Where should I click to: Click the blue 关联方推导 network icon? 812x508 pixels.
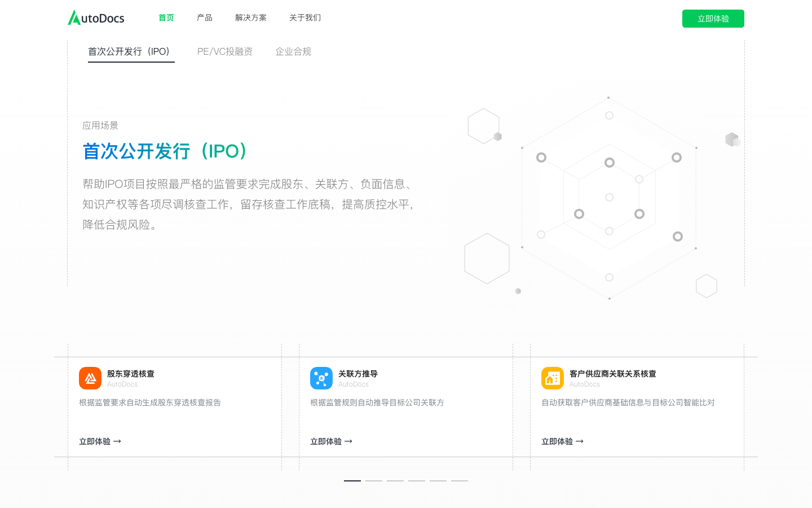(x=321, y=378)
